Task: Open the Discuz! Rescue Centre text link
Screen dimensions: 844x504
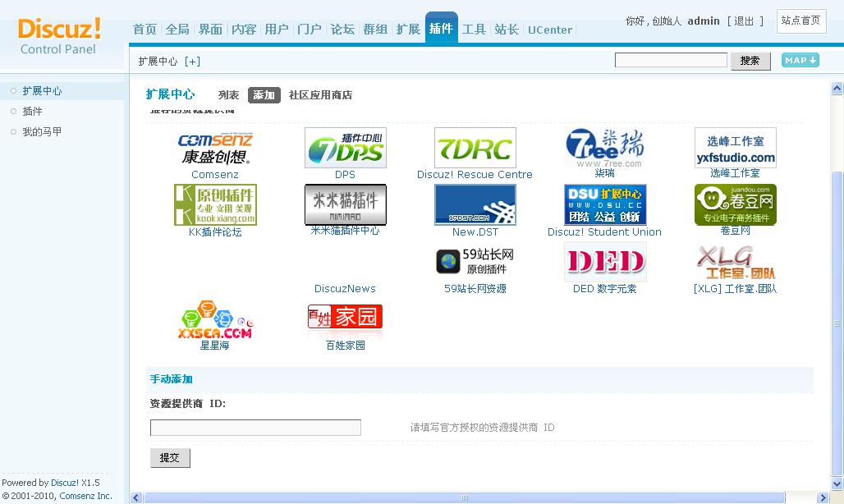Action: 475,175
